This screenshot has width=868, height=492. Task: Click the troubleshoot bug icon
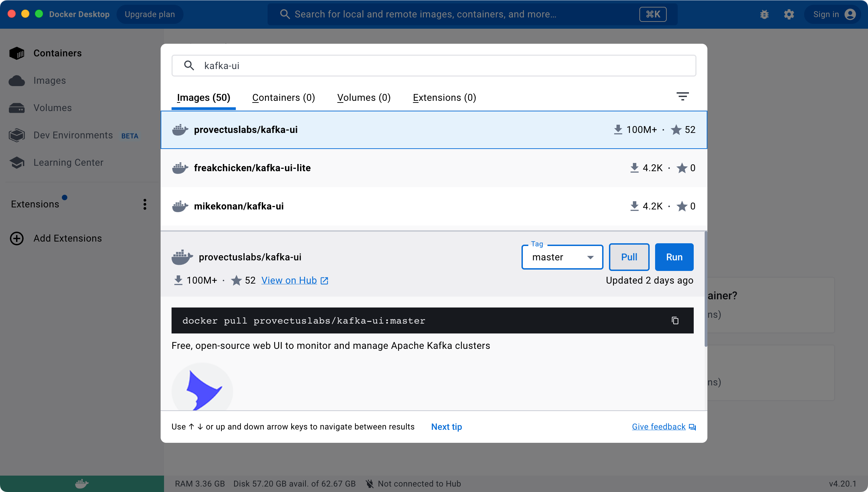pos(764,14)
